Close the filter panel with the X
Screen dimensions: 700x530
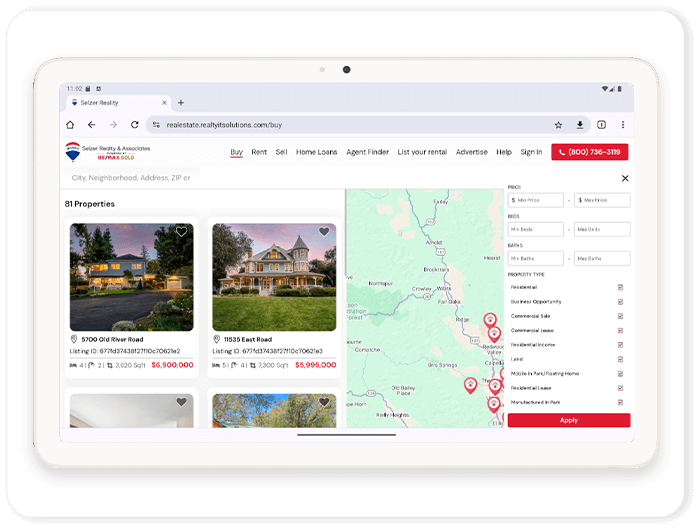(625, 178)
